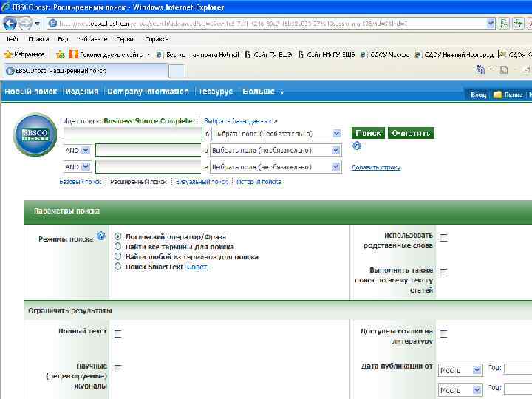Click the third search term input field

coord(149,166)
